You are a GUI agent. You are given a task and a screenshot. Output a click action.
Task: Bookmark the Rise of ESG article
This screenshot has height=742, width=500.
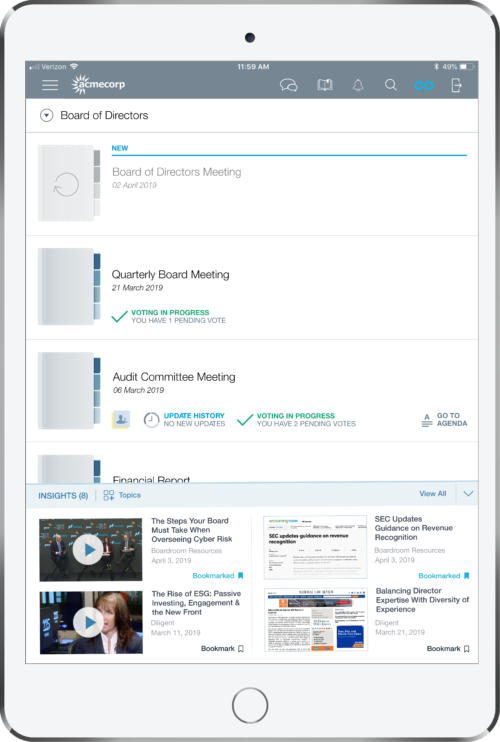[222, 648]
